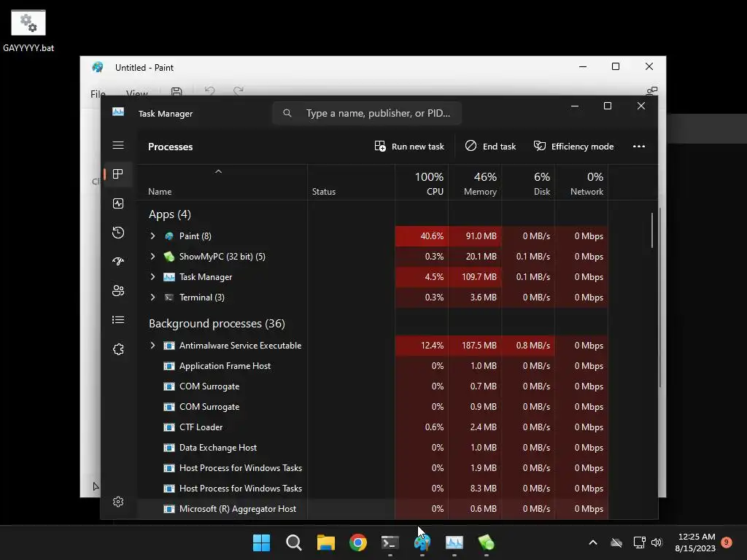Select the Application Frame Host process
This screenshot has width=747, height=560.
(372, 366)
